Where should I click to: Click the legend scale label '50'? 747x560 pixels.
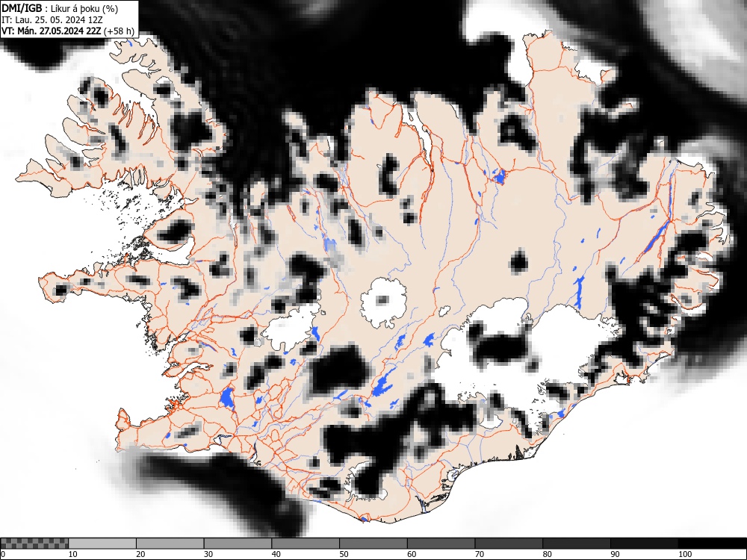click(x=344, y=554)
